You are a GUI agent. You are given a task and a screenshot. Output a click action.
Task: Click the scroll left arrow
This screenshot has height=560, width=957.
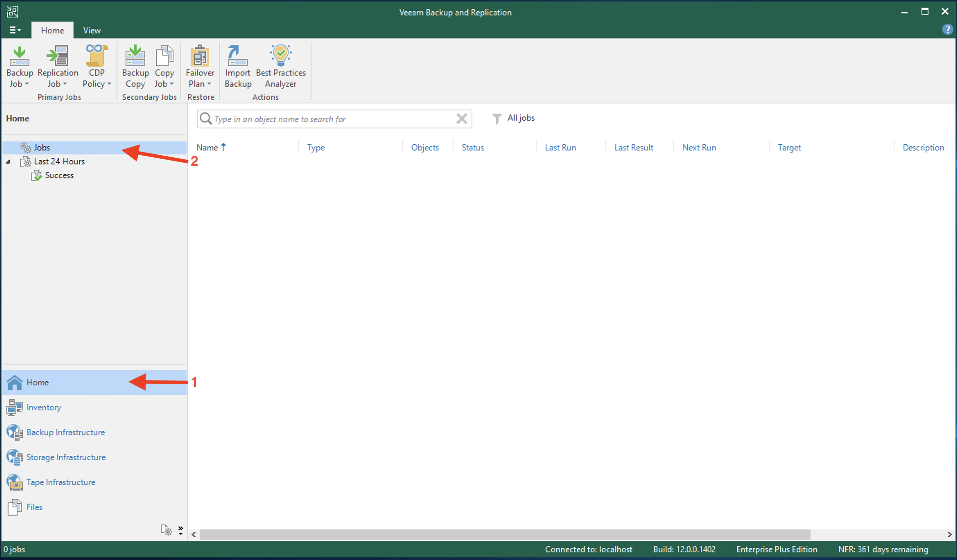(x=194, y=535)
